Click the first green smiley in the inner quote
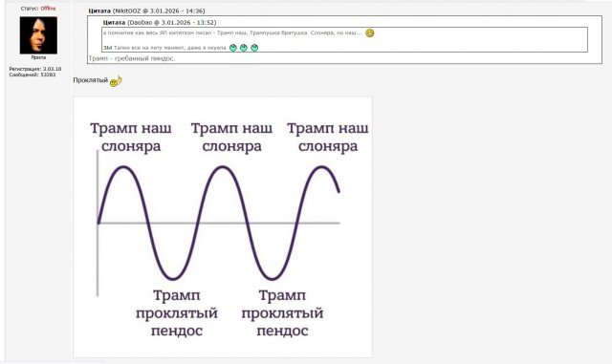612x364 pixels. pyautogui.click(x=233, y=48)
